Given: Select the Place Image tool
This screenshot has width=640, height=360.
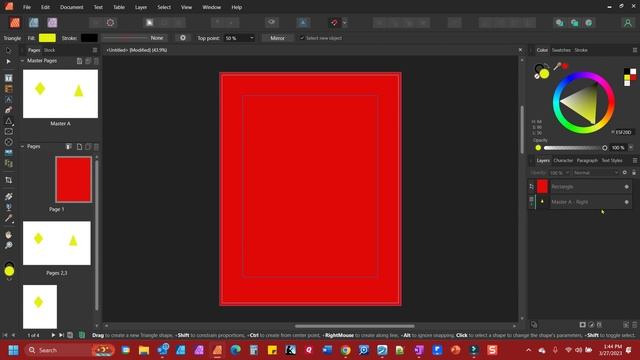Looking at the screenshot, I should pos(8,153).
